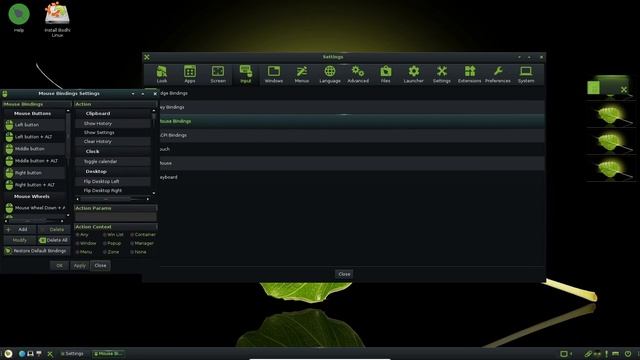Open the Launcher category in Settings
The height and width of the screenshot is (360, 640).
(413, 74)
